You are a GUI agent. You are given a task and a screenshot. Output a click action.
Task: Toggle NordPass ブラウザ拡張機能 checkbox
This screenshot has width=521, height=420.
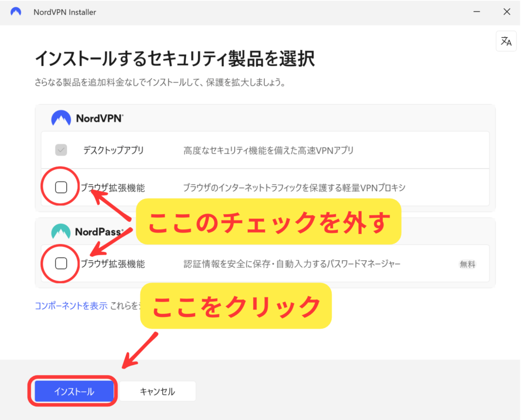61,263
